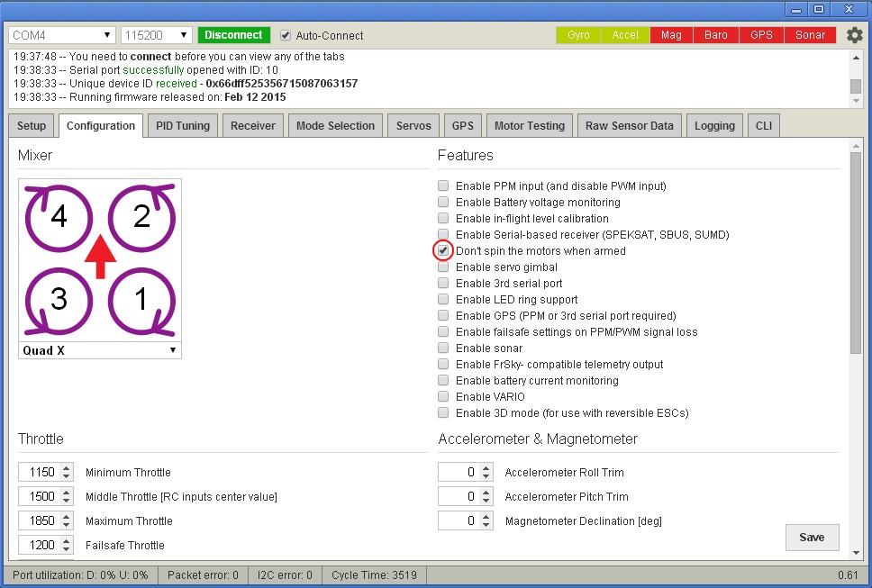Disable the Auto-Connect checkbox
872x588 pixels.
pos(286,36)
